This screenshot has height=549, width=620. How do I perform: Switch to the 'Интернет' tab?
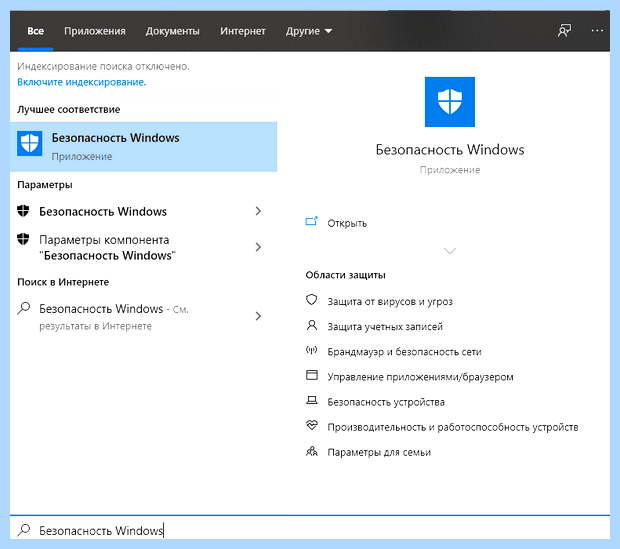point(243,31)
